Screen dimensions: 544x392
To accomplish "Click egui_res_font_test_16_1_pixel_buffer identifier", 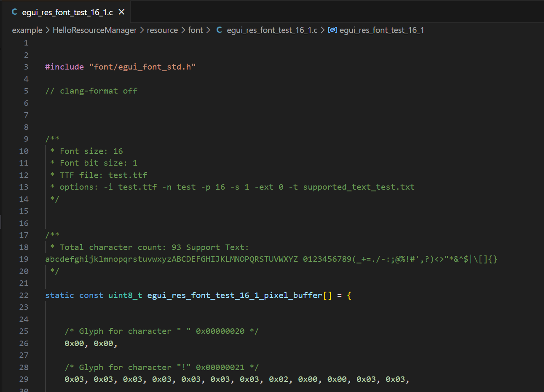I will (235, 295).
